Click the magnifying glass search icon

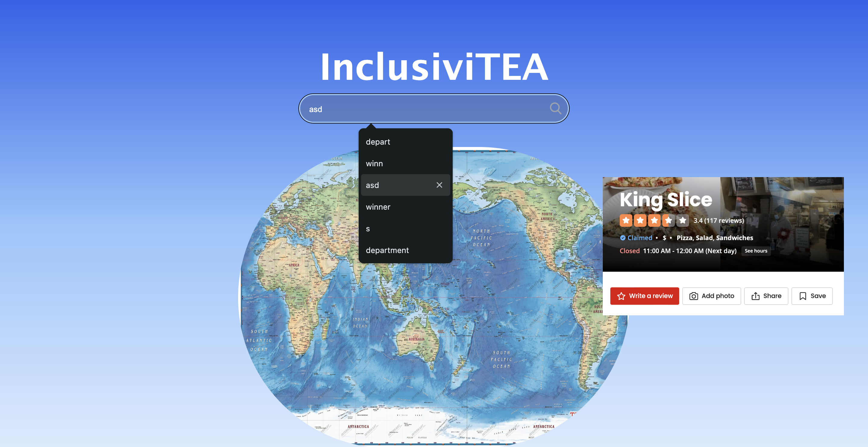pos(555,108)
